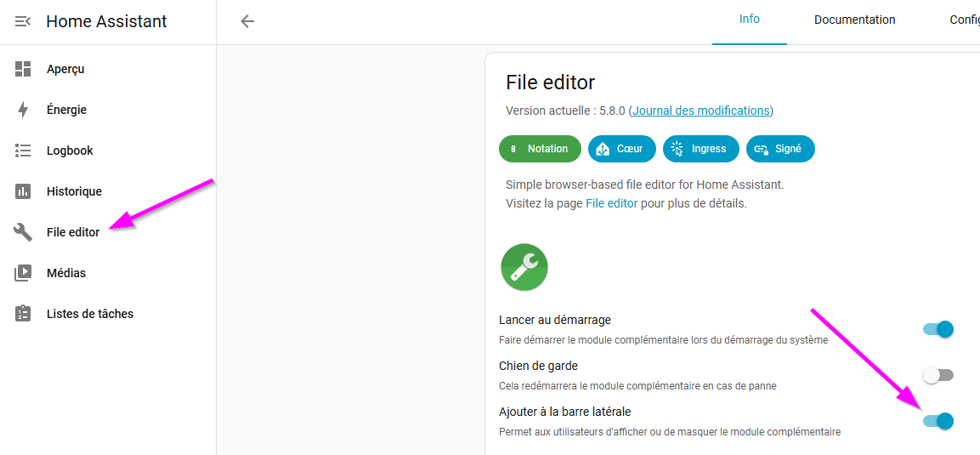Click the File editor card heading
The width and height of the screenshot is (980, 455).
(550, 82)
